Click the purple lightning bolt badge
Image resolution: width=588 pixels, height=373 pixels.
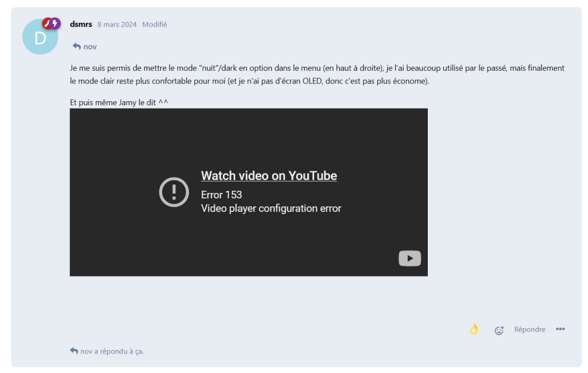[x=55, y=24]
